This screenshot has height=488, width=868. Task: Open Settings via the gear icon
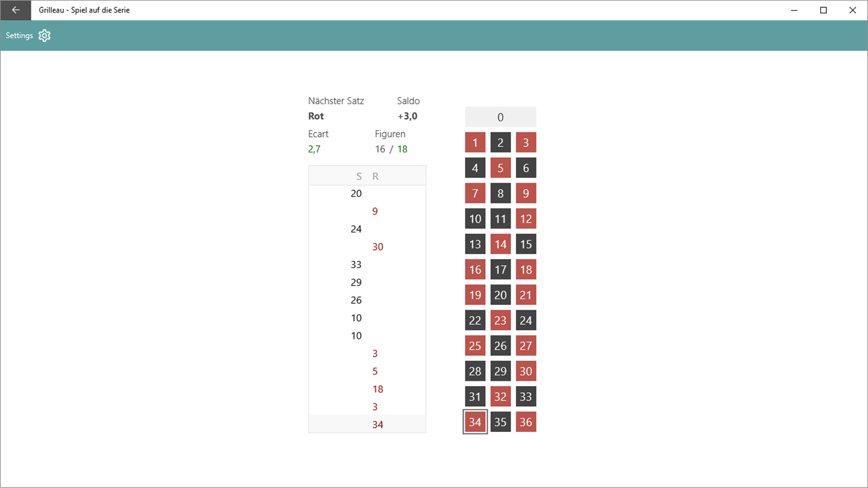[45, 36]
